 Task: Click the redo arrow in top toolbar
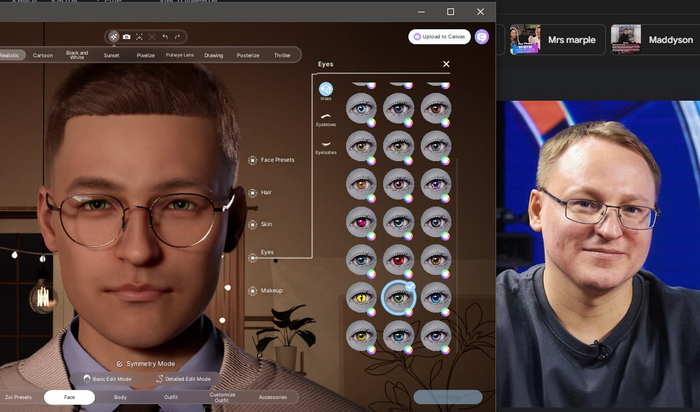[178, 37]
